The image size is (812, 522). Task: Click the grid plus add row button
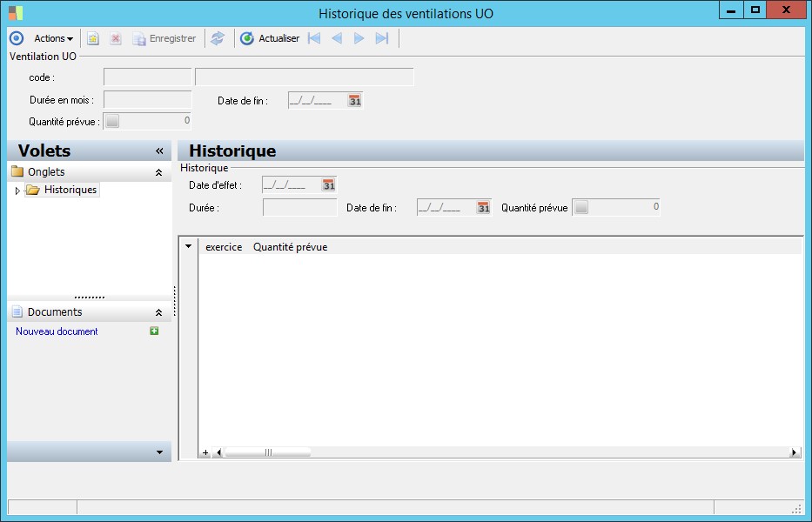click(x=205, y=452)
